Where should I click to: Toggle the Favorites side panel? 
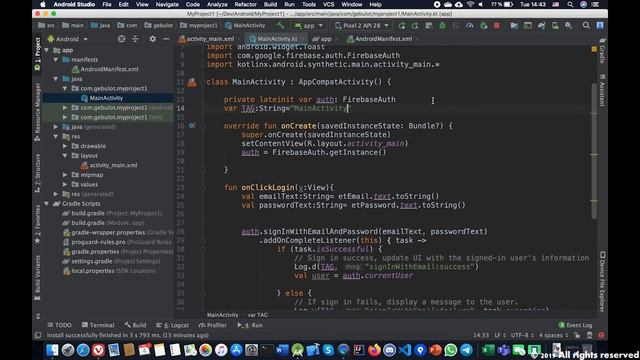[x=38, y=224]
